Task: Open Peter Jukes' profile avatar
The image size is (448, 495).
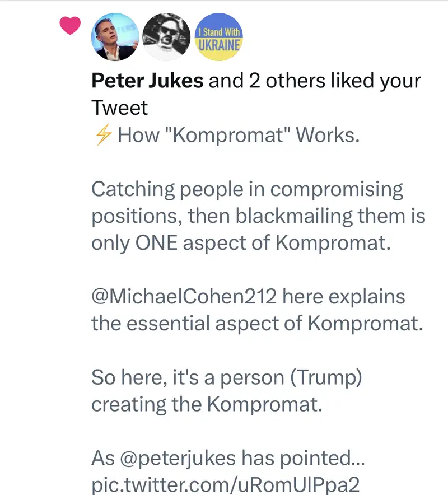Action: [x=115, y=37]
